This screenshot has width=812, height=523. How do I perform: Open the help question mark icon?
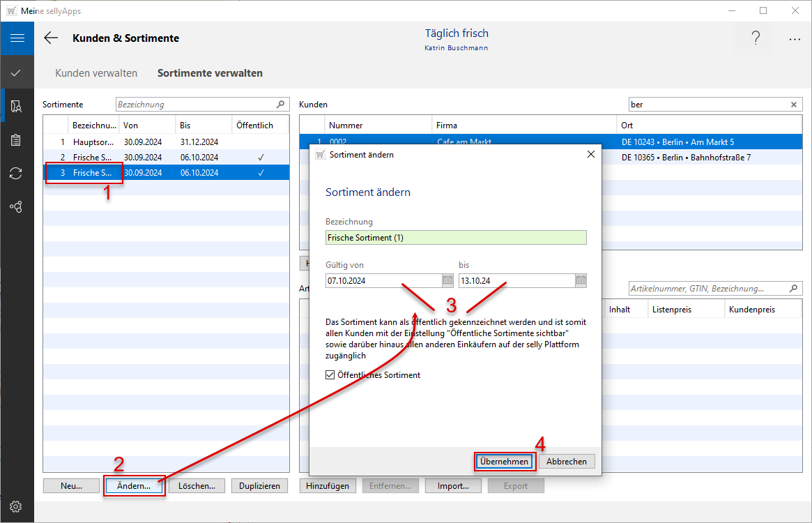tap(756, 39)
